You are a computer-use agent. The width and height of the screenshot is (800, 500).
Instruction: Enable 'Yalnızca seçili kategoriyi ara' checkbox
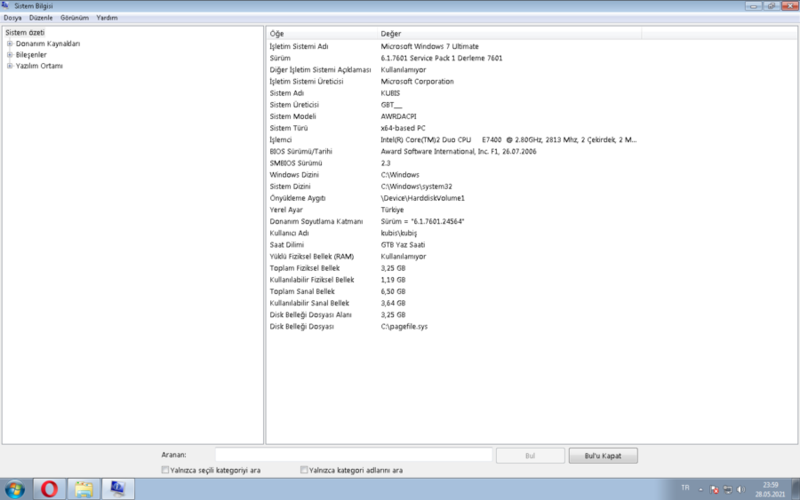[165, 470]
